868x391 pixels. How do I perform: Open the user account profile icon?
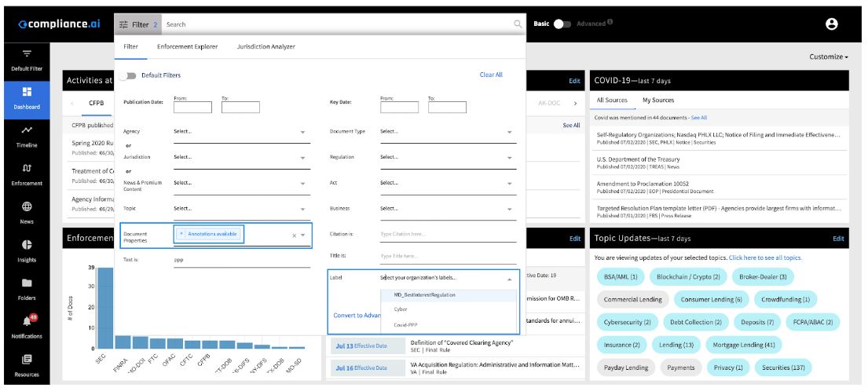click(831, 24)
